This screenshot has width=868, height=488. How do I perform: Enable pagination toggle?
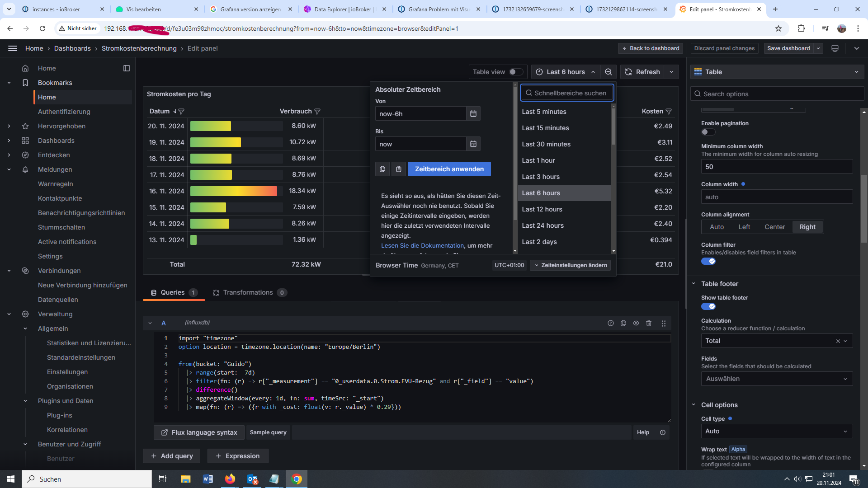point(708,132)
